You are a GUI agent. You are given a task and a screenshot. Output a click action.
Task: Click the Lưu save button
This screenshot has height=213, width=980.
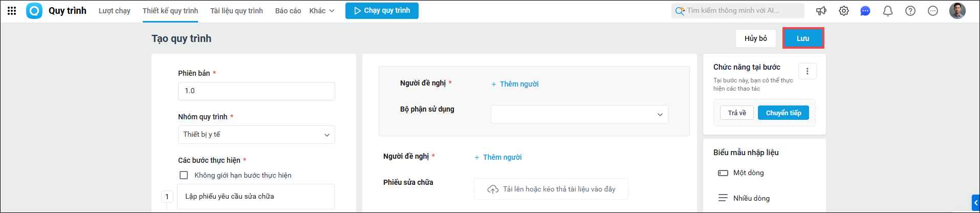tap(803, 38)
